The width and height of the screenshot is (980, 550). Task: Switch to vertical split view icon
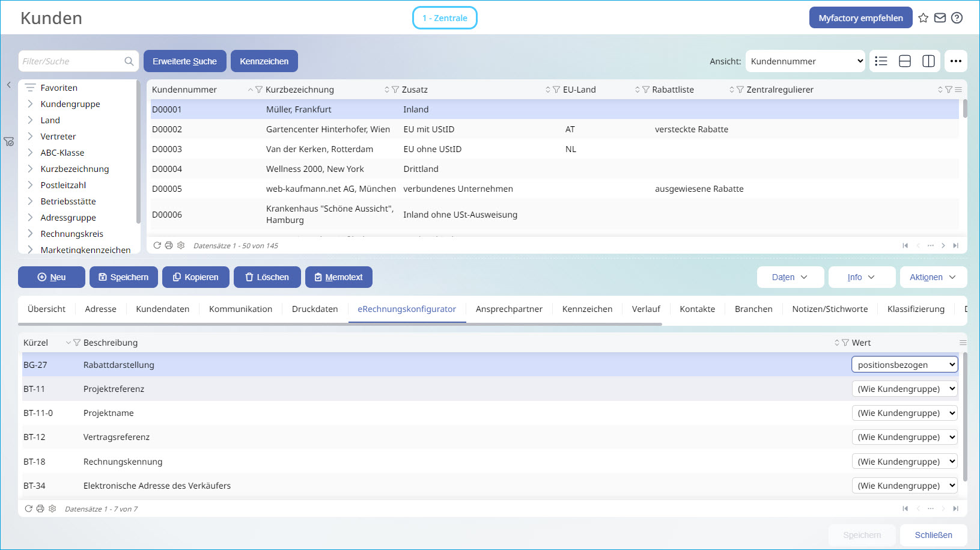[x=928, y=61]
